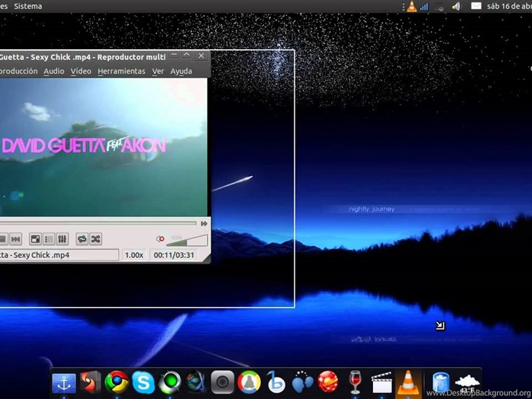Click the 1.00x playback speed indicator
The width and height of the screenshot is (532, 399).
pos(134,255)
